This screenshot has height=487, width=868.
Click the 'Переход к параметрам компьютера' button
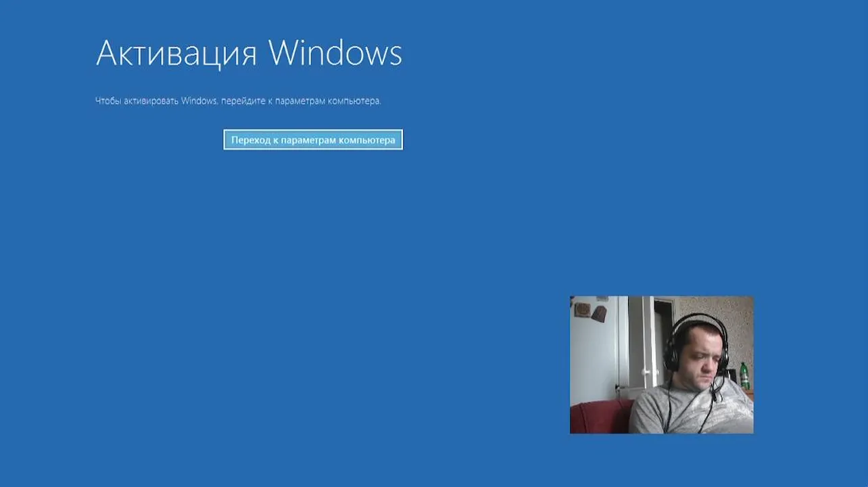(313, 140)
